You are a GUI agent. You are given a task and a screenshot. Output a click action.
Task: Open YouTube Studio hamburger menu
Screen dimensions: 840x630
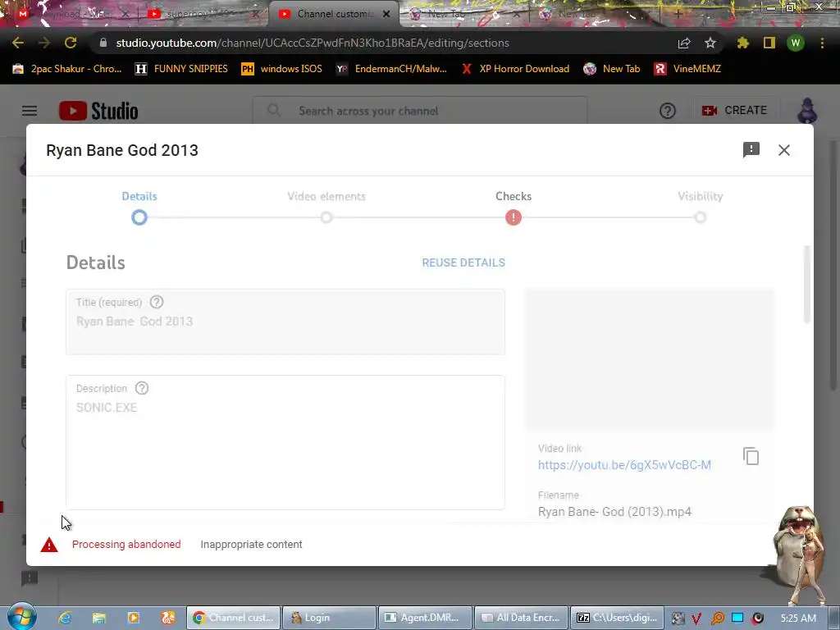coord(30,111)
